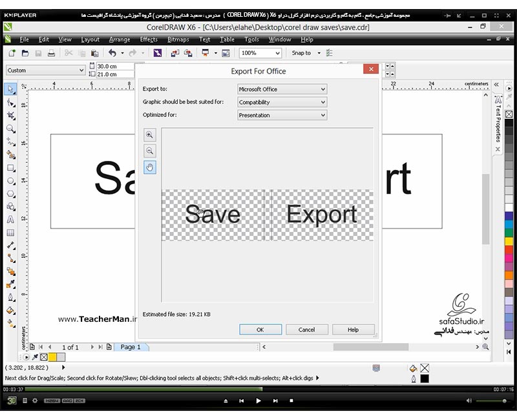Open the Export to dropdown
This screenshot has height=420, width=517.
(282, 89)
